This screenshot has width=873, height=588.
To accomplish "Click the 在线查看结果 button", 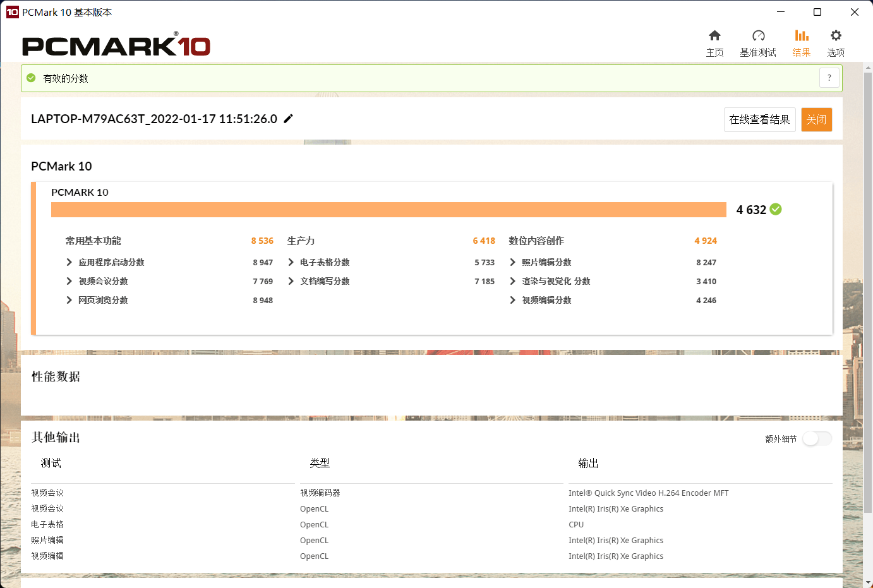I will [760, 119].
